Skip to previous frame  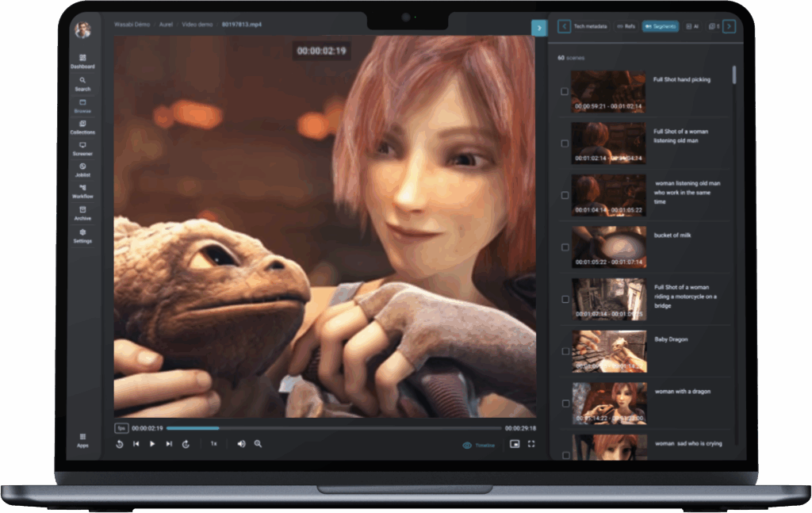136,444
